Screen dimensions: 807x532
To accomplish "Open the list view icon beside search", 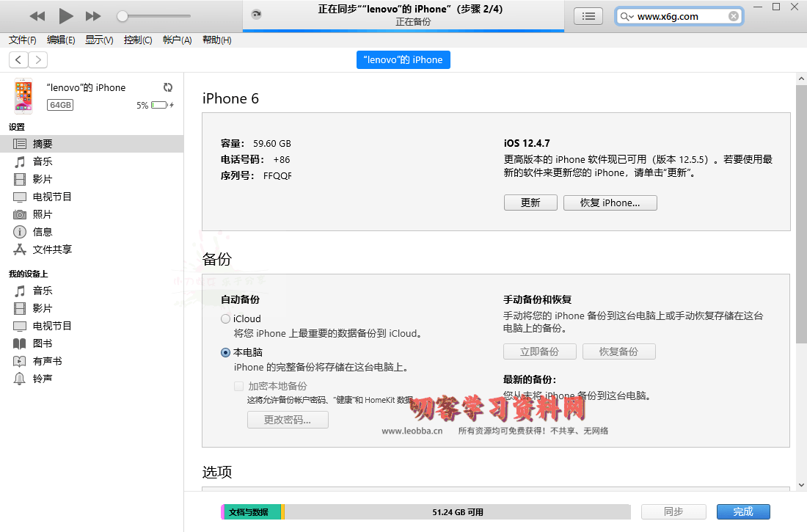I will pos(588,16).
